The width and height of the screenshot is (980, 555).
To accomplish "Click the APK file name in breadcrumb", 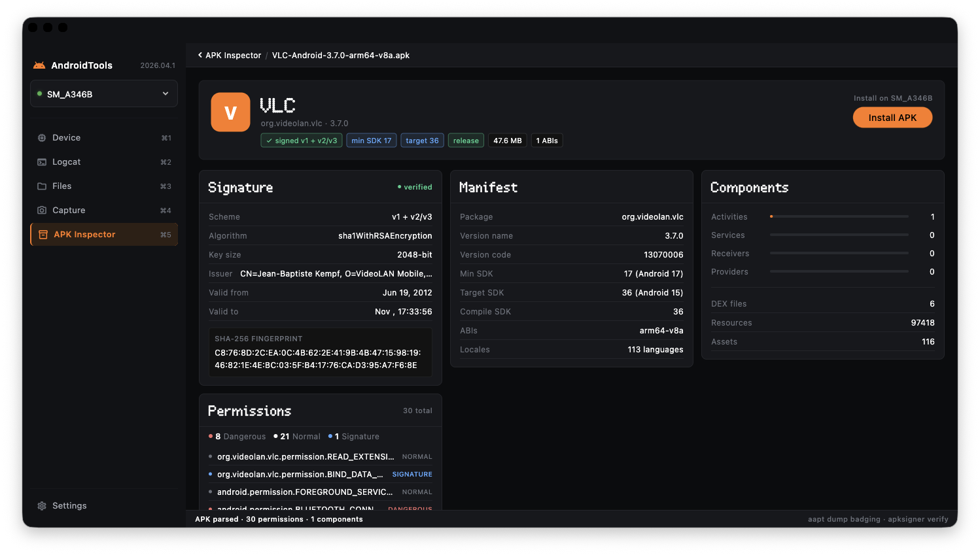I will (x=341, y=56).
